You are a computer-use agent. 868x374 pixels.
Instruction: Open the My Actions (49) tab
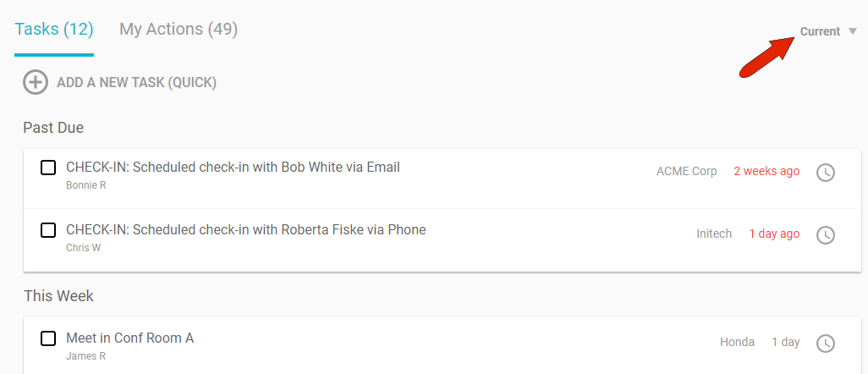coord(179,29)
